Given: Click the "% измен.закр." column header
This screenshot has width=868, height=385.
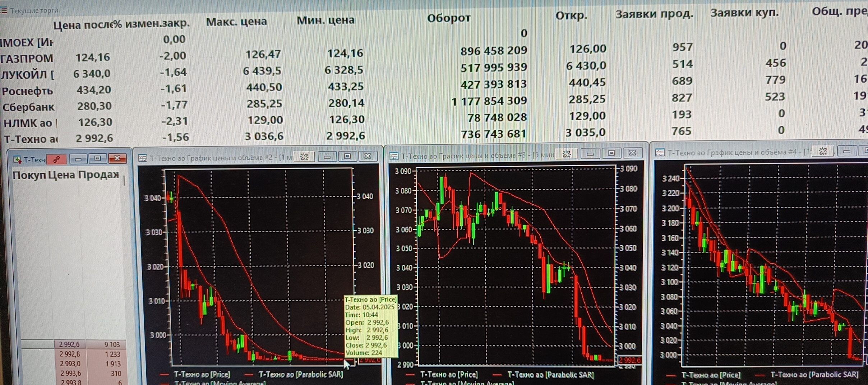Looking at the screenshot, I should [x=152, y=23].
